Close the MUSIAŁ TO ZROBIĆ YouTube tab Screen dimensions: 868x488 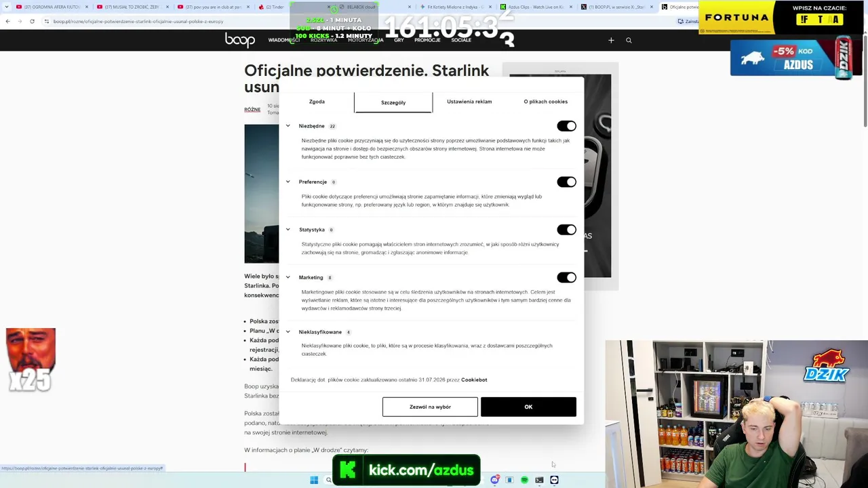167,7
